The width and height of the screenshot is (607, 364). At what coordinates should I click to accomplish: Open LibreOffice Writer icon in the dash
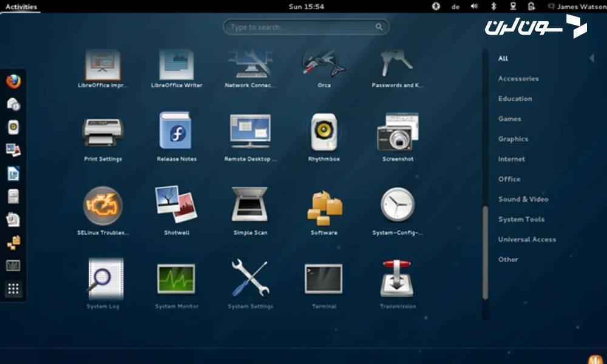[x=13, y=174]
